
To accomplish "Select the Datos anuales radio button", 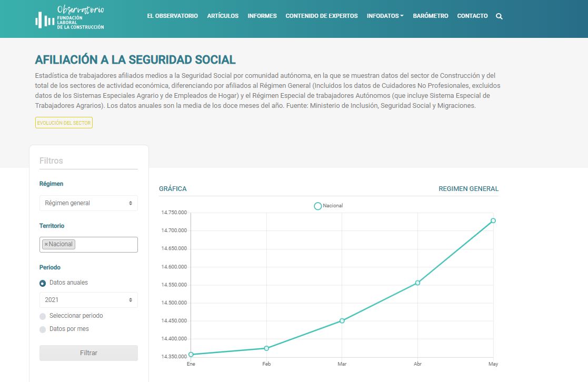I will (x=43, y=283).
